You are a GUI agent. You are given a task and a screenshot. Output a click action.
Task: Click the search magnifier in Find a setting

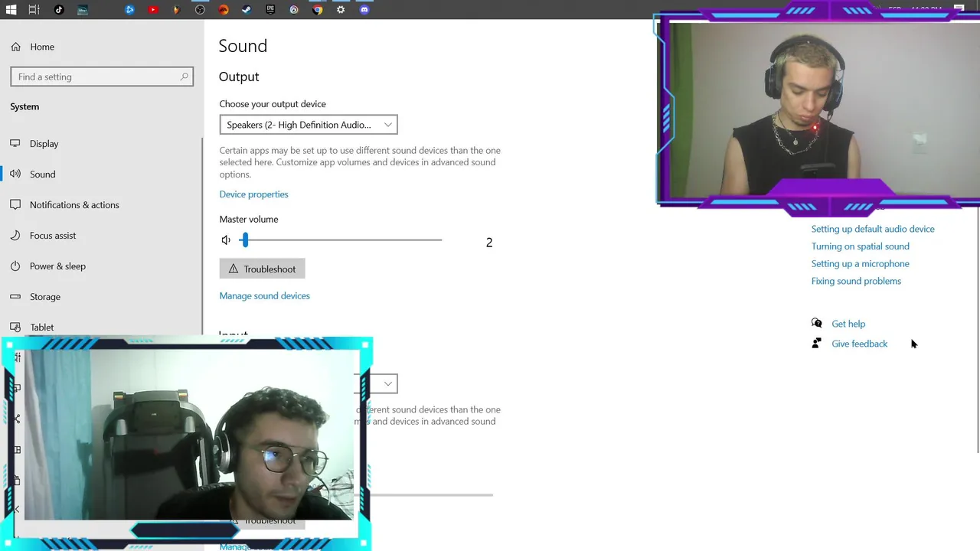(x=184, y=77)
